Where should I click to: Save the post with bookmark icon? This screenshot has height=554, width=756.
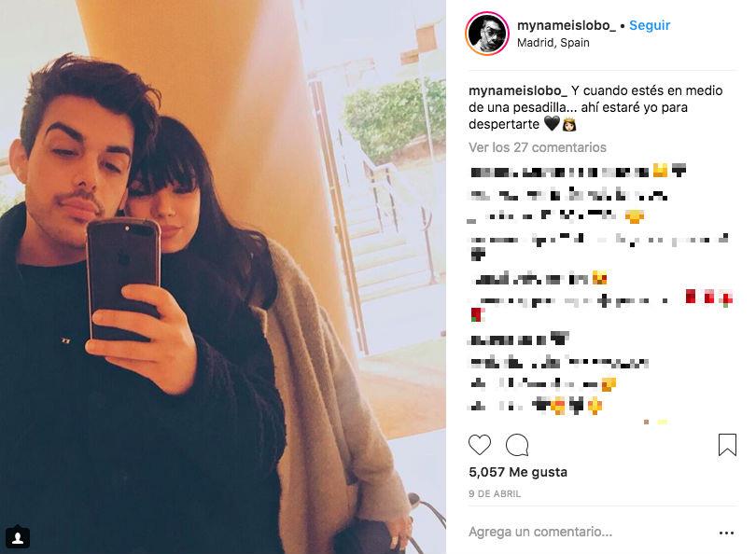(727, 445)
